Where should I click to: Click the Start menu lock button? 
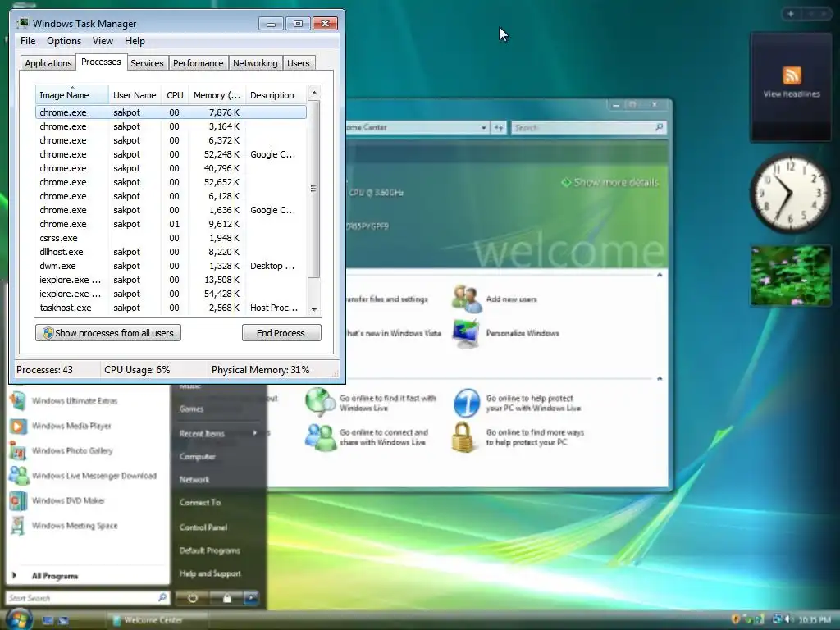pyautogui.click(x=226, y=598)
